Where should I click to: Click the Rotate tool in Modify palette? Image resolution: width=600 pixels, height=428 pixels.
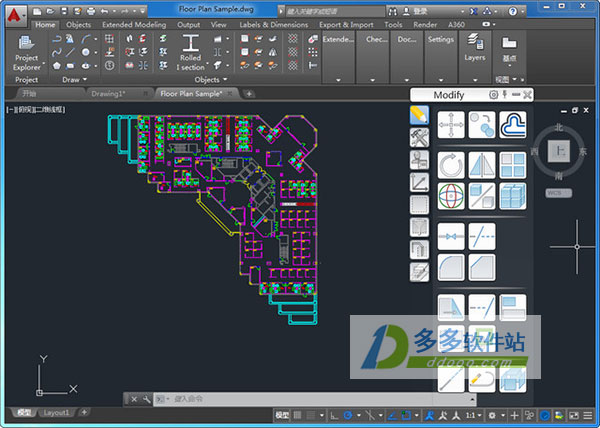pyautogui.click(x=451, y=165)
